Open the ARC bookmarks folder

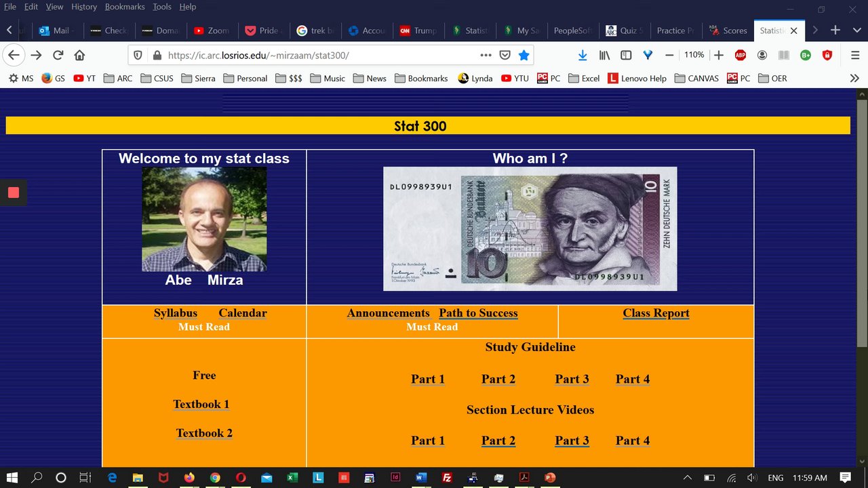click(x=118, y=78)
